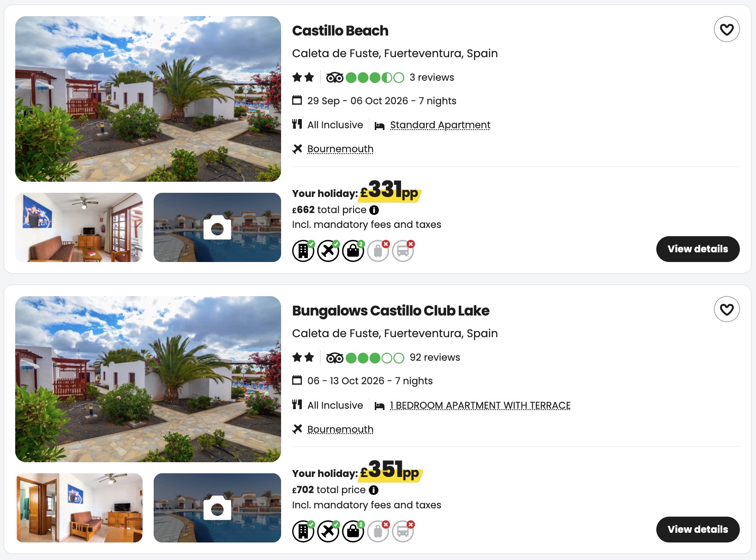Click hand luggage icon for Castillo Beach
The image size is (756, 560).
353,250
